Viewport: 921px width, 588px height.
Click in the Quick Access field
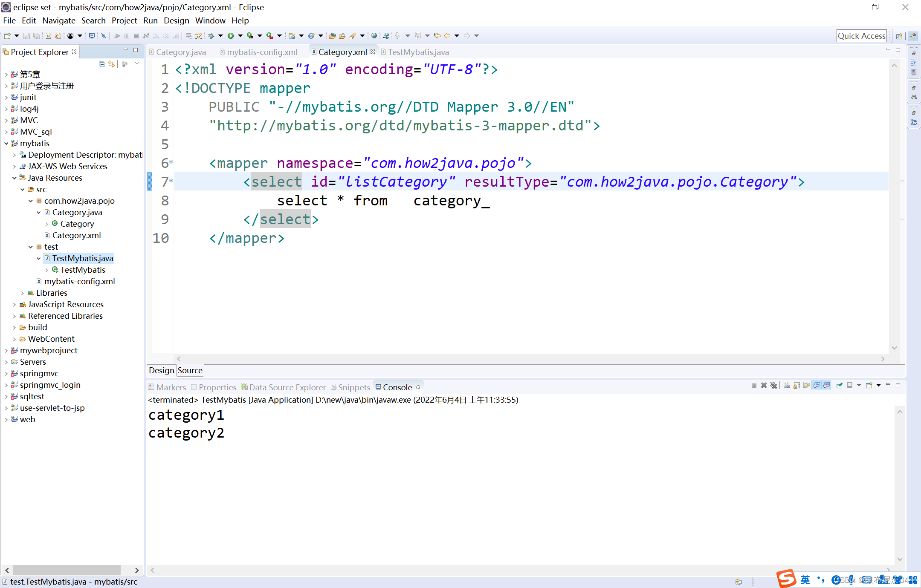point(861,36)
